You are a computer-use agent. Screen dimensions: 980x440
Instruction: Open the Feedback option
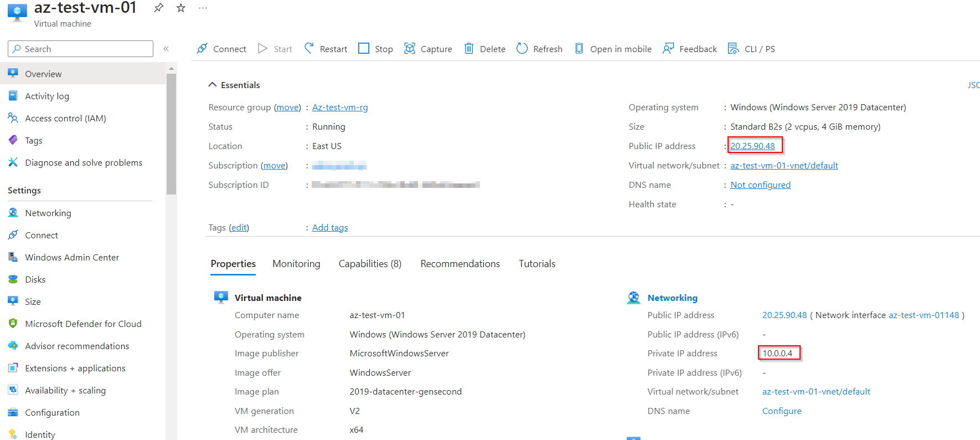click(x=690, y=49)
